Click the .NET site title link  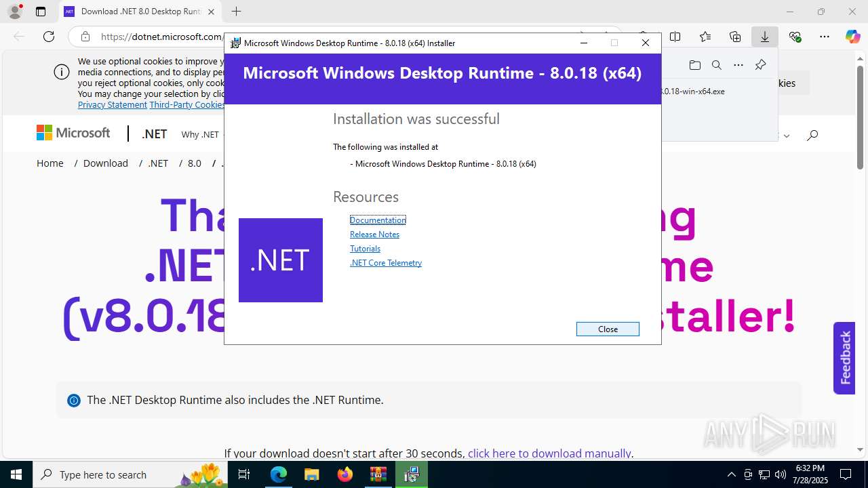155,134
